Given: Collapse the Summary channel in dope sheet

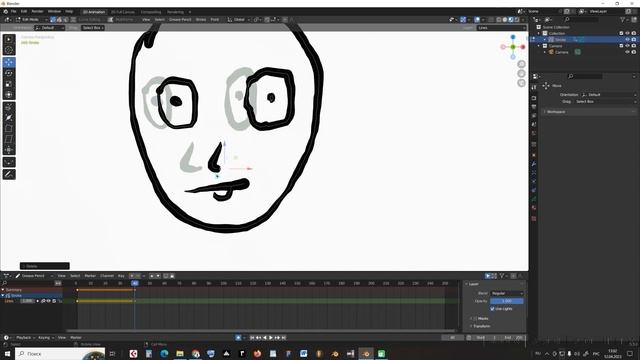Looking at the screenshot, I should [x=3, y=290].
